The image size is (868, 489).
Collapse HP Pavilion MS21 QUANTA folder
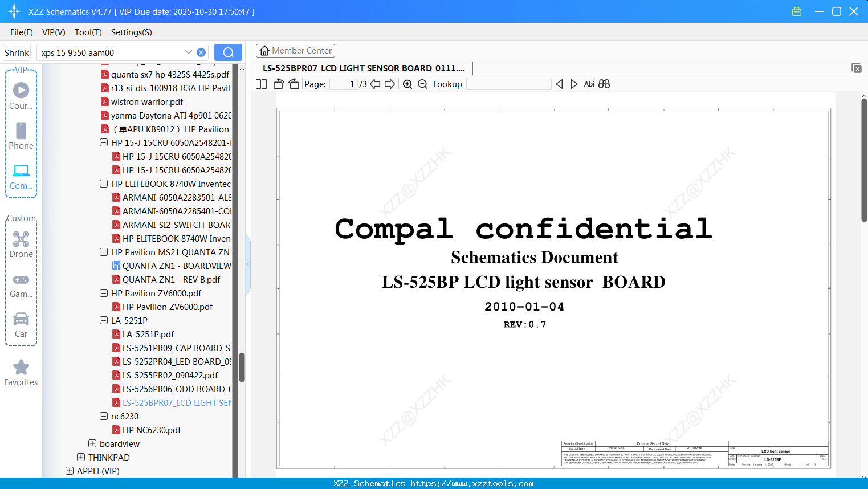104,252
